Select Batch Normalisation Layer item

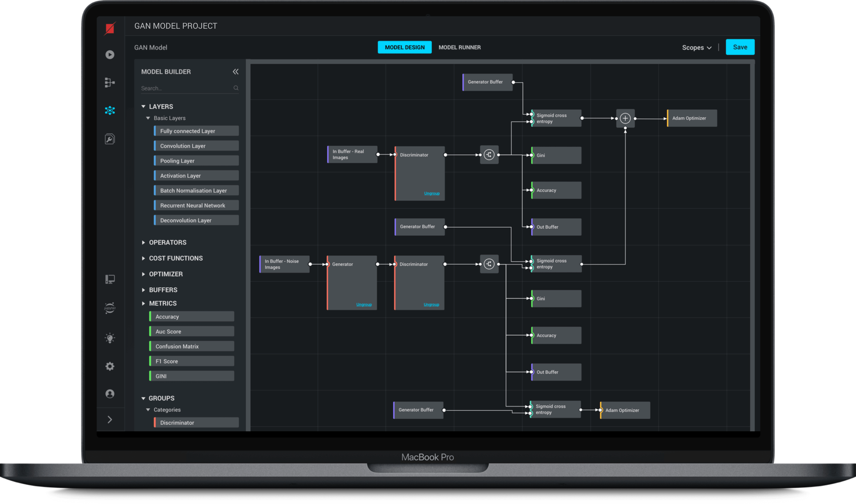(196, 191)
